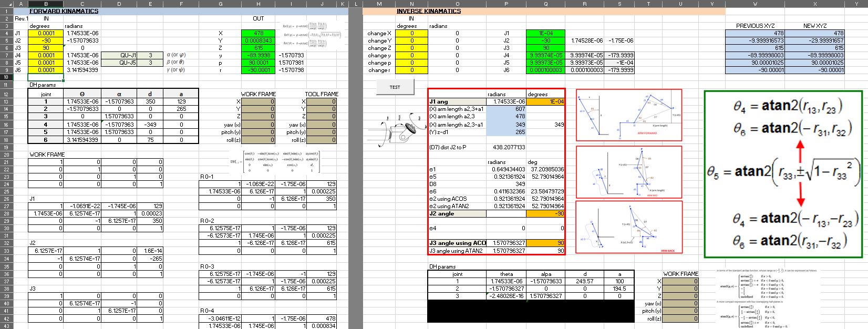Select DH table cell with value 194.5
The height and width of the screenshot is (329, 868).
click(619, 289)
